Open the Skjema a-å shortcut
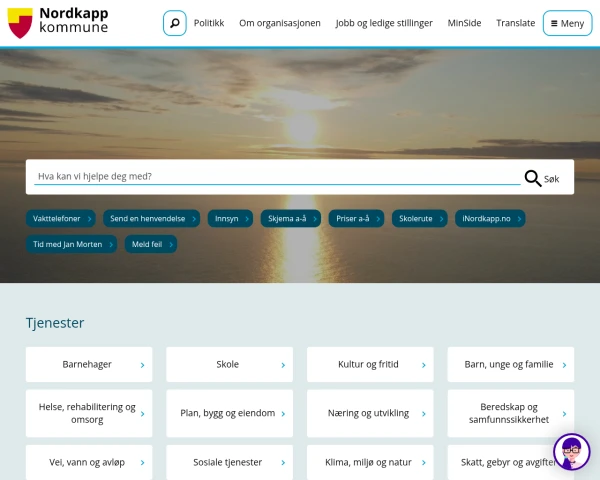The height and width of the screenshot is (480, 600). tap(291, 219)
